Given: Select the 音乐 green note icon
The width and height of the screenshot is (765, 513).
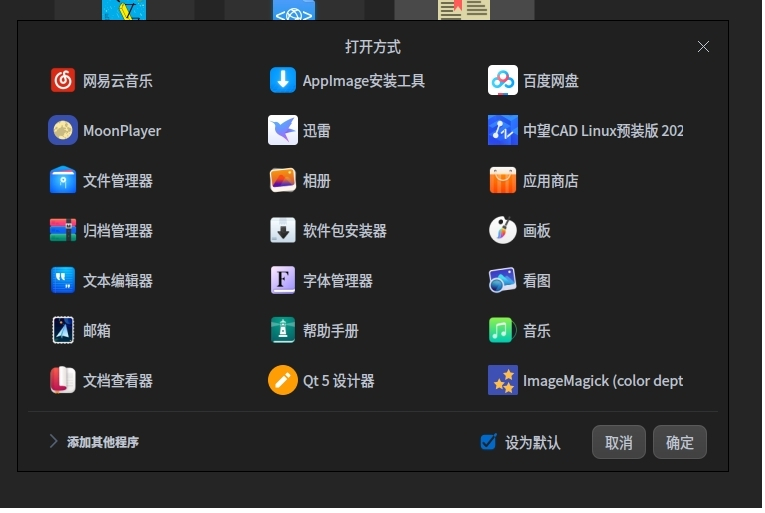Looking at the screenshot, I should tap(503, 331).
